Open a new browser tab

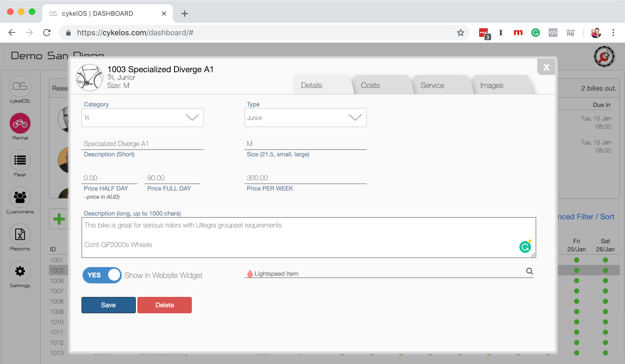[185, 13]
